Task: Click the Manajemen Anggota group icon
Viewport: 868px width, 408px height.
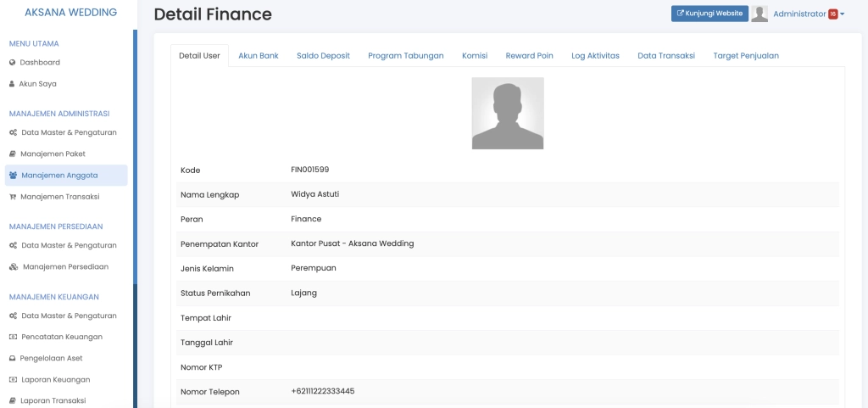Action: (x=13, y=176)
